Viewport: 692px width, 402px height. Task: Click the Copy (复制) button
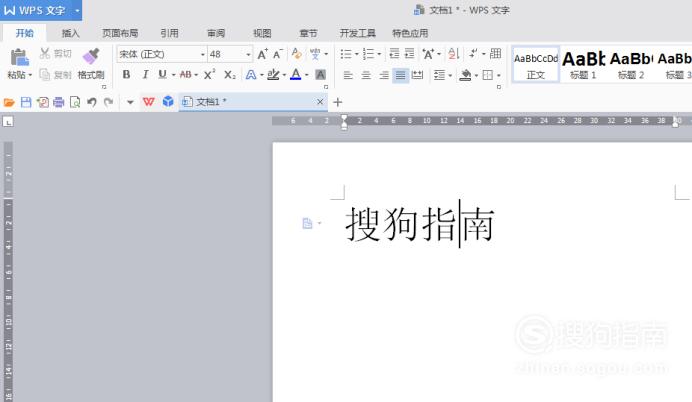(x=55, y=75)
